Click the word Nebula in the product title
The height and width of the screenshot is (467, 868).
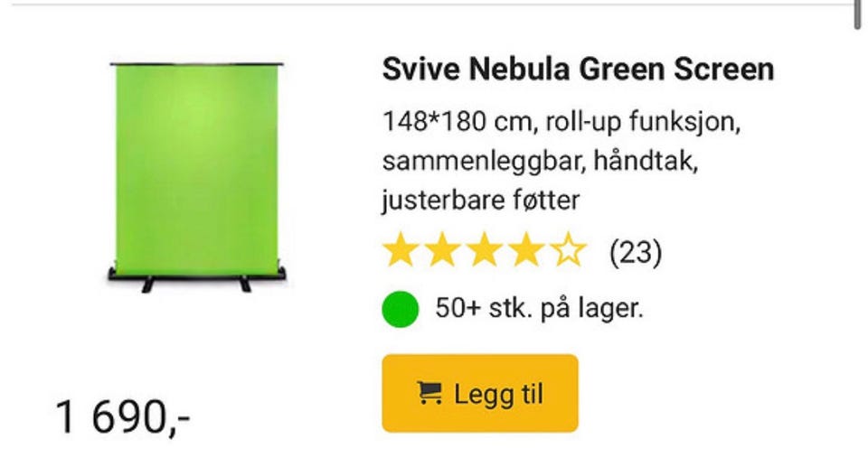(x=519, y=70)
